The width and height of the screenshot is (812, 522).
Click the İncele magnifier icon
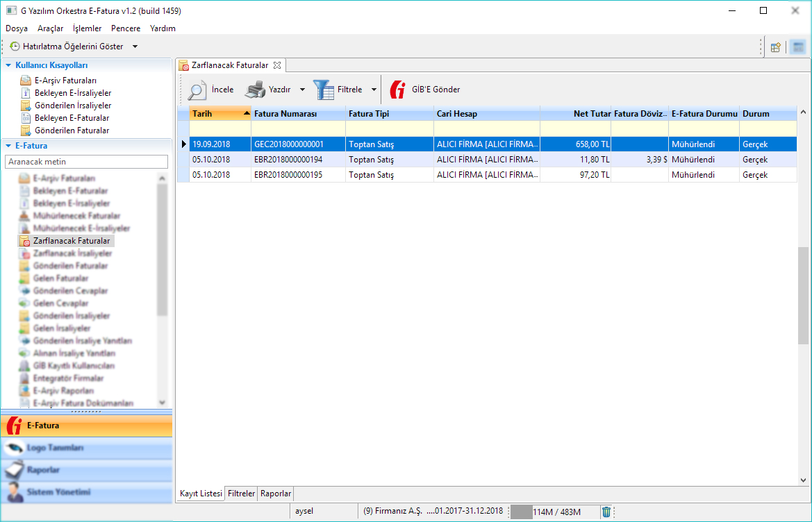point(197,90)
